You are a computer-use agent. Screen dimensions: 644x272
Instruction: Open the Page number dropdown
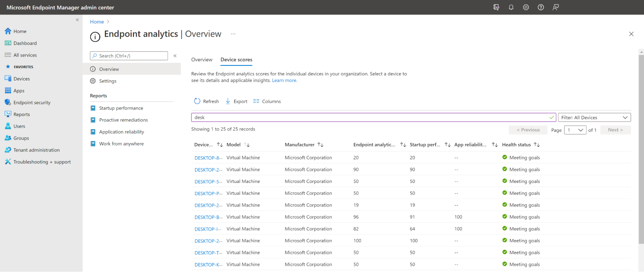(x=575, y=130)
